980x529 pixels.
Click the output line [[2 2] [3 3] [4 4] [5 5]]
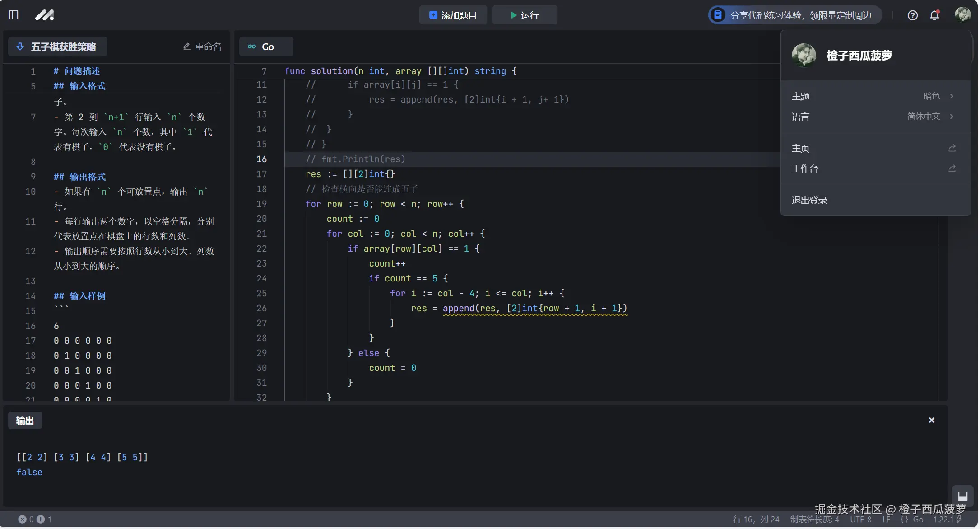(82, 457)
